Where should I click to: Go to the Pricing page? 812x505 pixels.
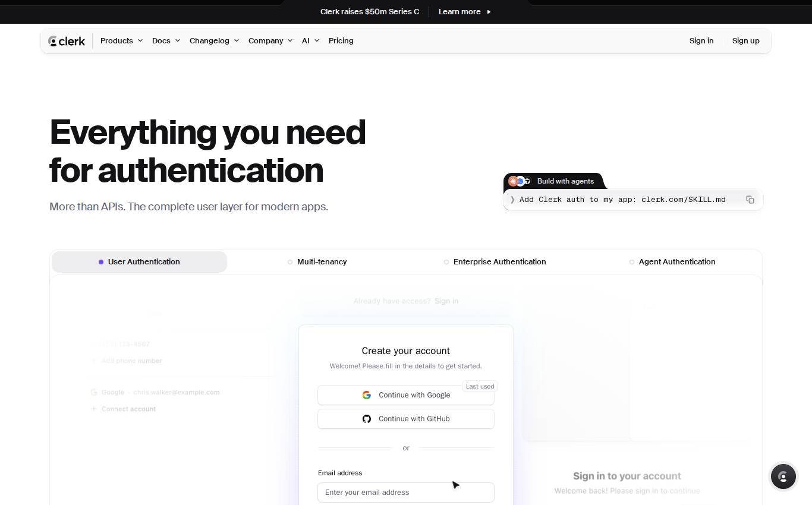click(341, 41)
